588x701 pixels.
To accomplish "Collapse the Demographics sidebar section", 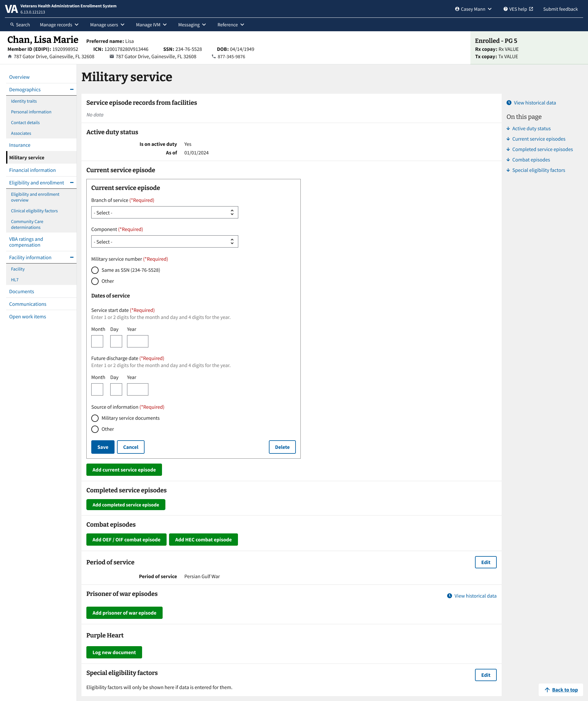I will 71,89.
